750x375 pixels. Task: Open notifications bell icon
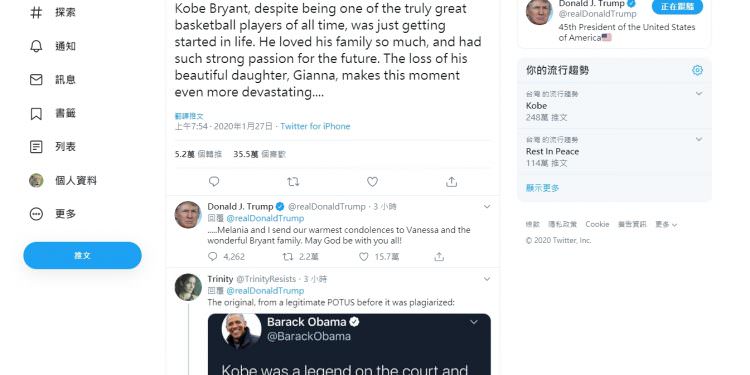coord(36,46)
